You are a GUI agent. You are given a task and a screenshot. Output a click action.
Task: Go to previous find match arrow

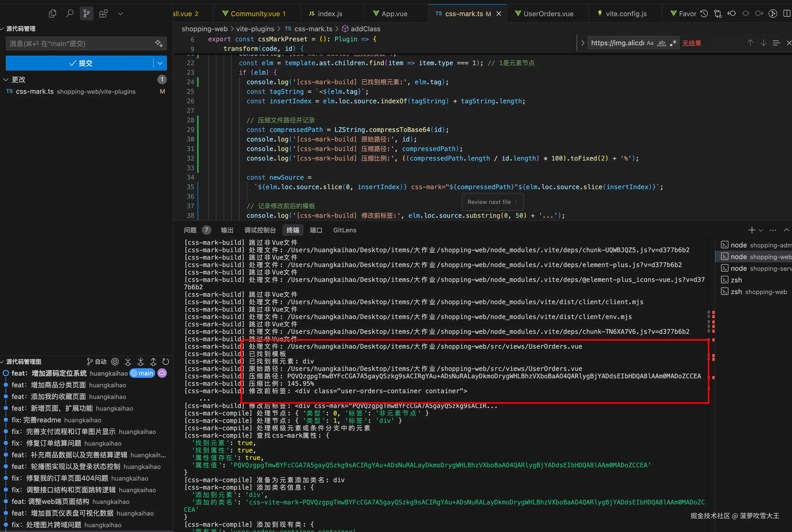tap(750, 43)
